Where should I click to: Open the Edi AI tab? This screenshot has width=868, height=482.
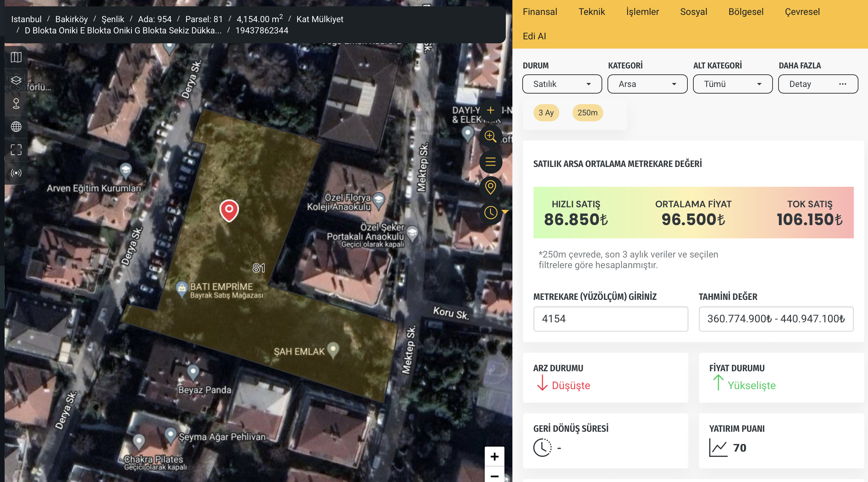pyautogui.click(x=534, y=36)
